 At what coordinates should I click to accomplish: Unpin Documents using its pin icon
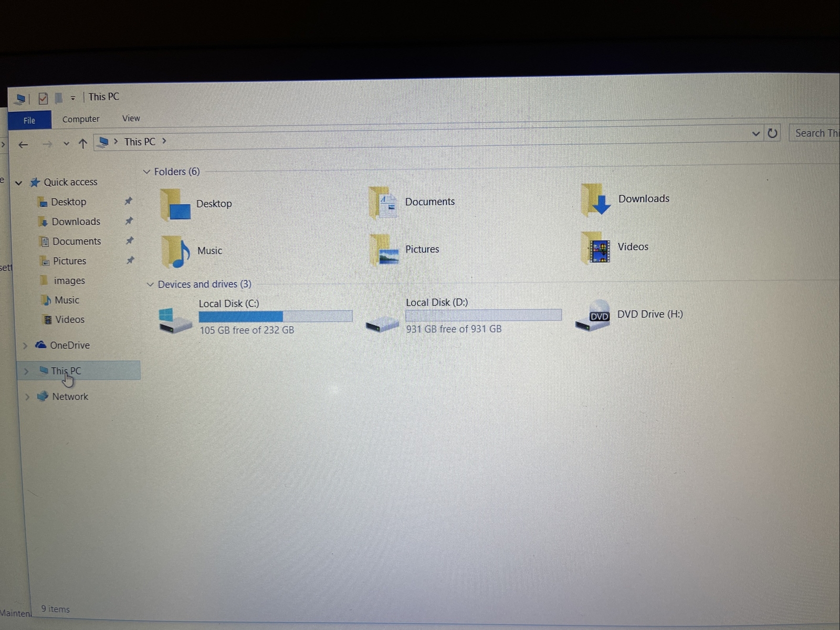coord(129,240)
